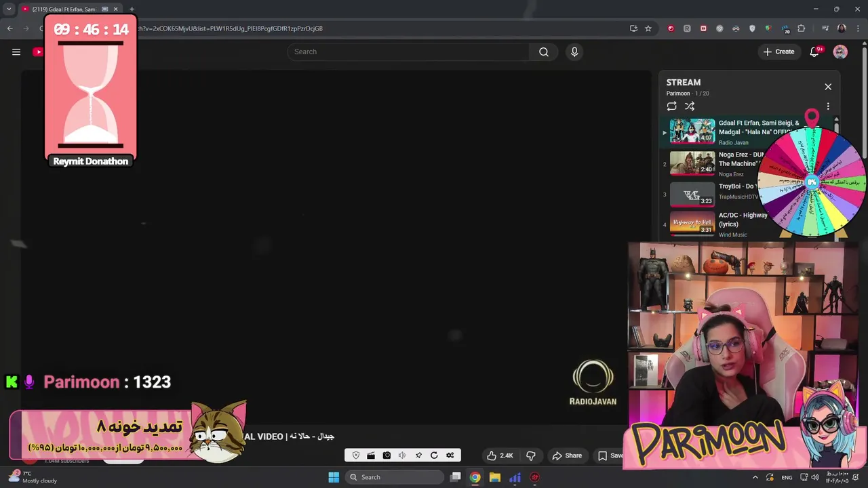Open the green-red shield extension icon
The image size is (868, 488).
768,28
